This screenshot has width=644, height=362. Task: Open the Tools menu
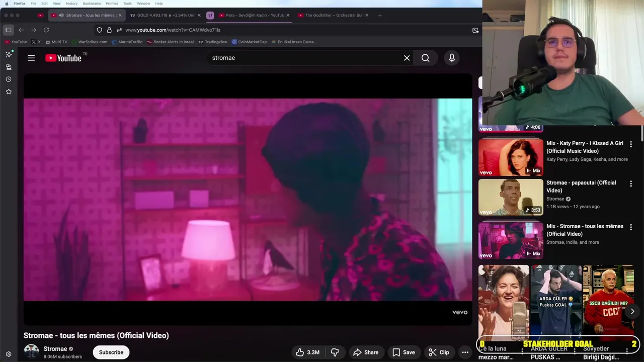[127, 4]
